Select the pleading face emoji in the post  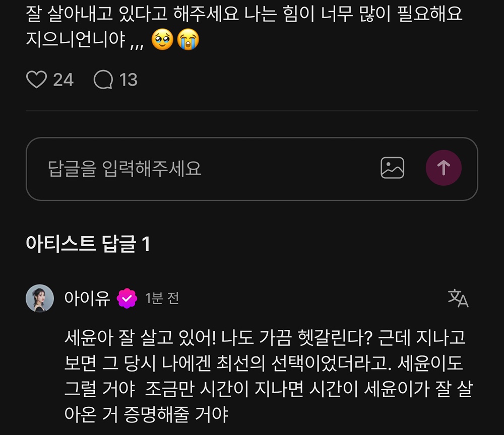coord(162,39)
